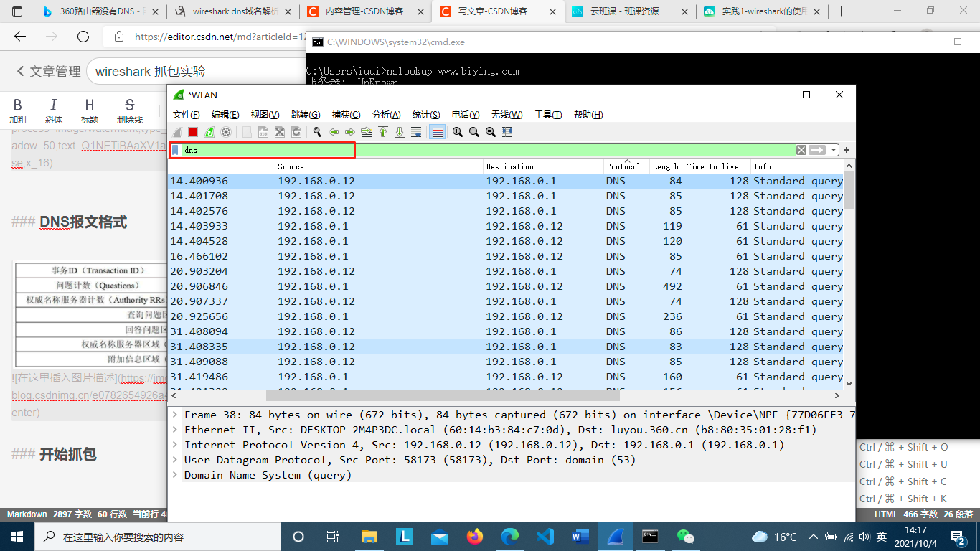This screenshot has height=551, width=980.
Task: Apply display filter arrow button
Action: [817, 150]
